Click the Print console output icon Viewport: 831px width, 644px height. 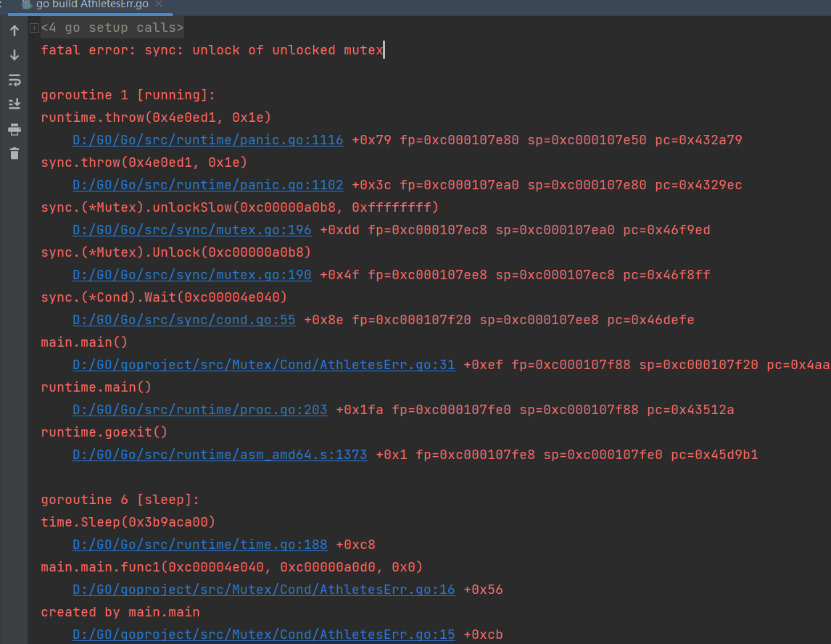pyautogui.click(x=15, y=129)
